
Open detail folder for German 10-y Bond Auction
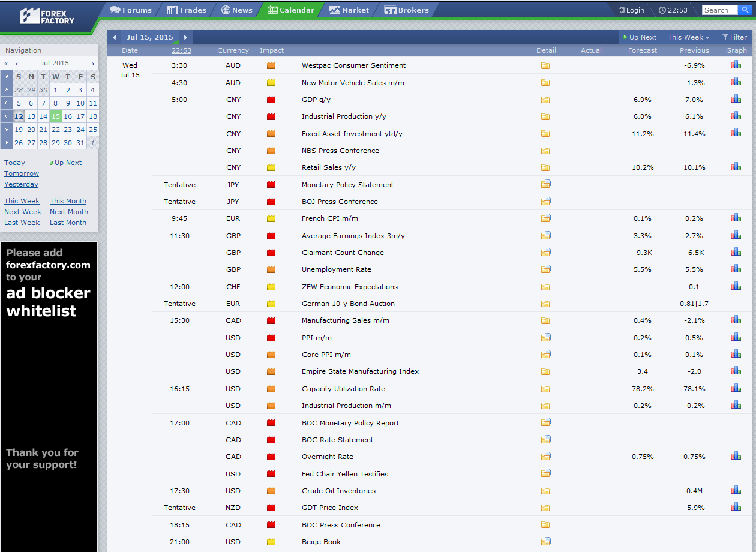pyautogui.click(x=545, y=304)
